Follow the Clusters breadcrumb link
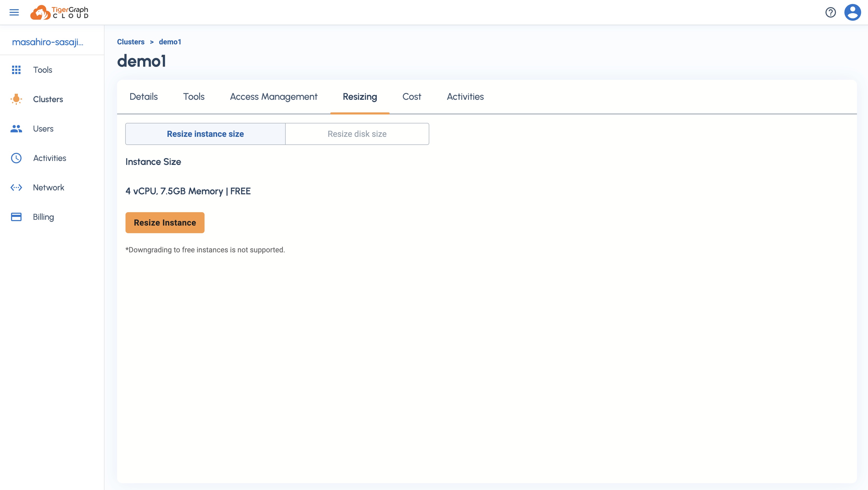Viewport: 868px width, 490px height. click(131, 42)
